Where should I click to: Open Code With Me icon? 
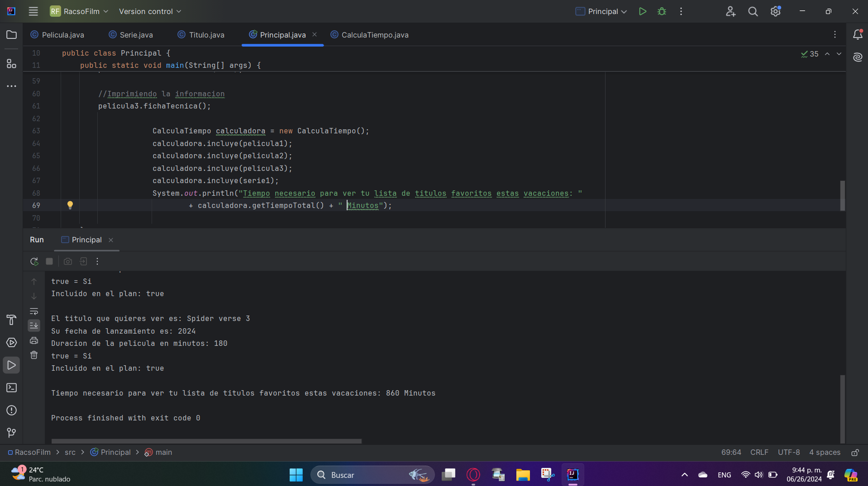(730, 11)
